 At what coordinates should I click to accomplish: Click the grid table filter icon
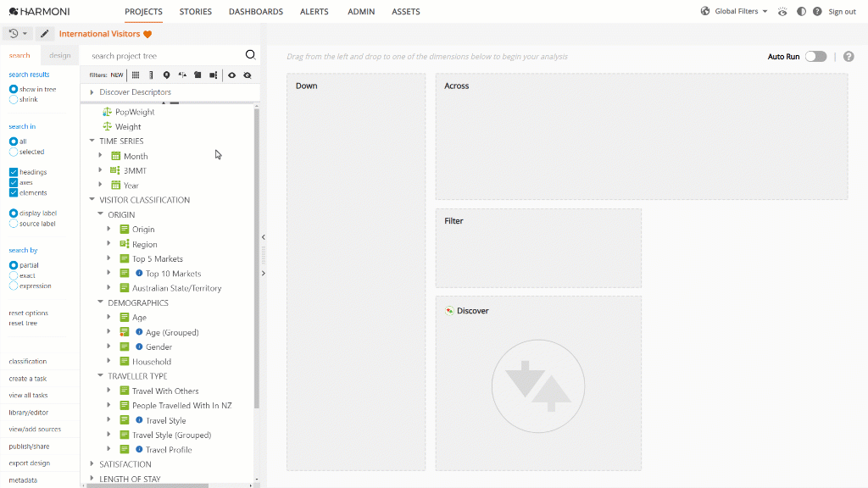(x=136, y=75)
